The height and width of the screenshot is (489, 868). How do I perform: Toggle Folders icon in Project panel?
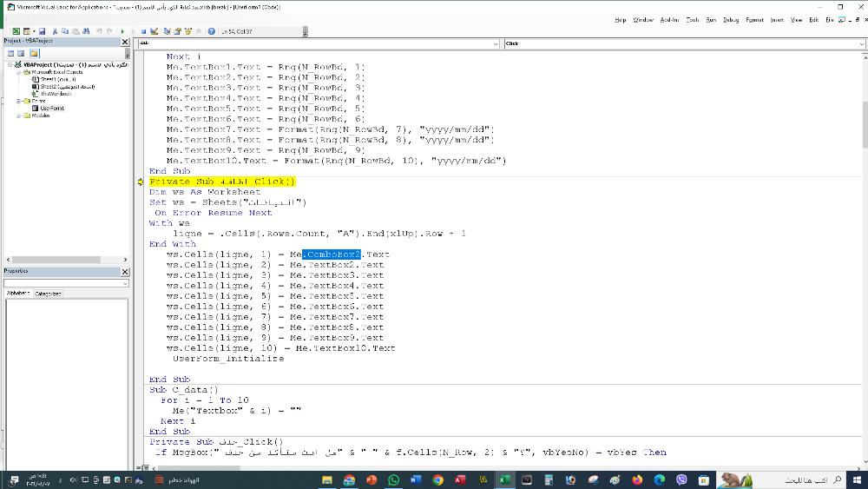(x=35, y=53)
